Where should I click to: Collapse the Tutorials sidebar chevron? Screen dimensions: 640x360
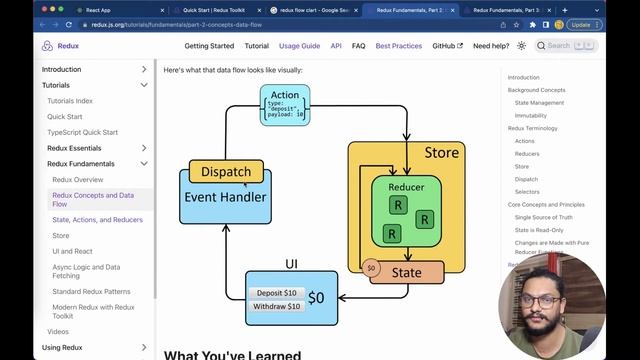(x=144, y=85)
